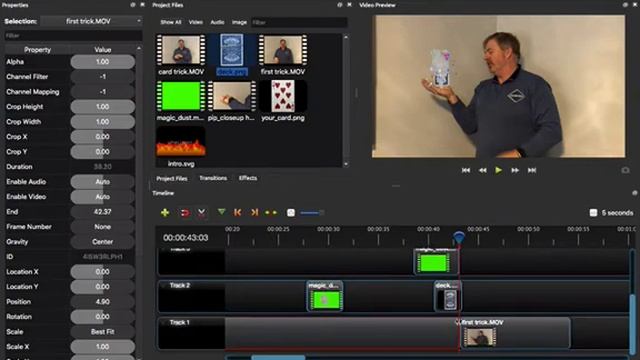The width and height of the screenshot is (640, 360).
Task: Click the zoom-in icon beside 5 seconds
Action: point(593,213)
